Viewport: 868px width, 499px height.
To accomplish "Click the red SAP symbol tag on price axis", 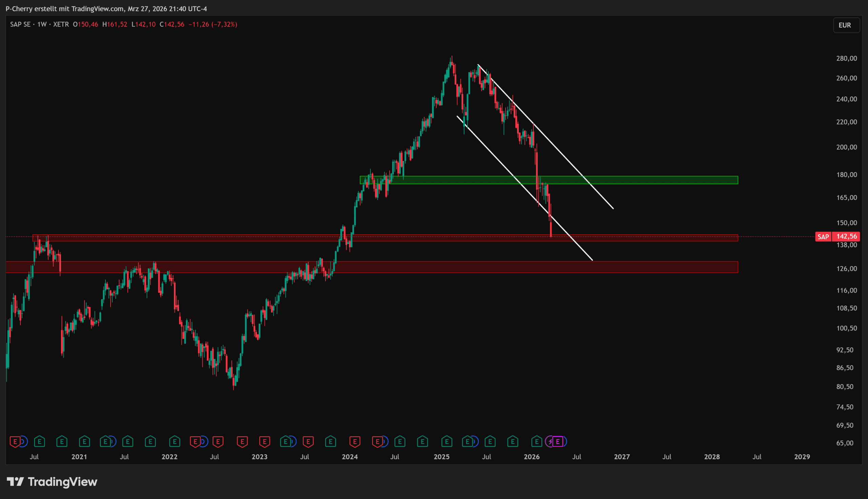I will point(823,237).
